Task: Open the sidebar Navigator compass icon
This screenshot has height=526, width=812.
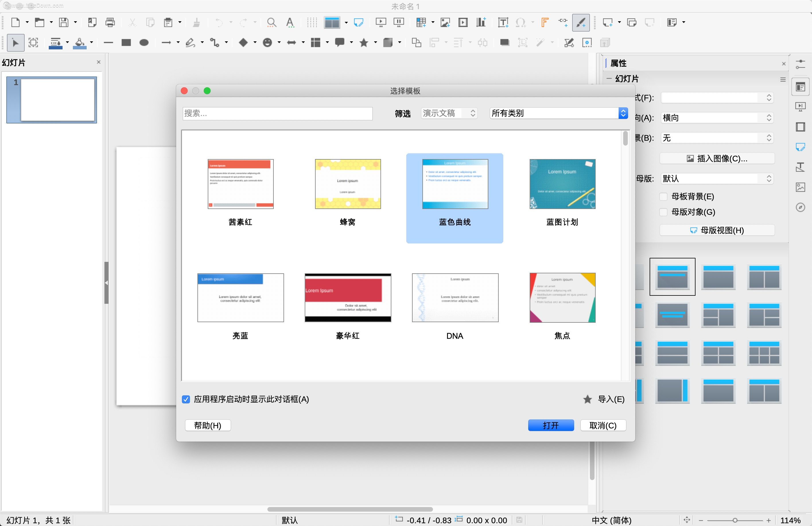Action: click(800, 207)
